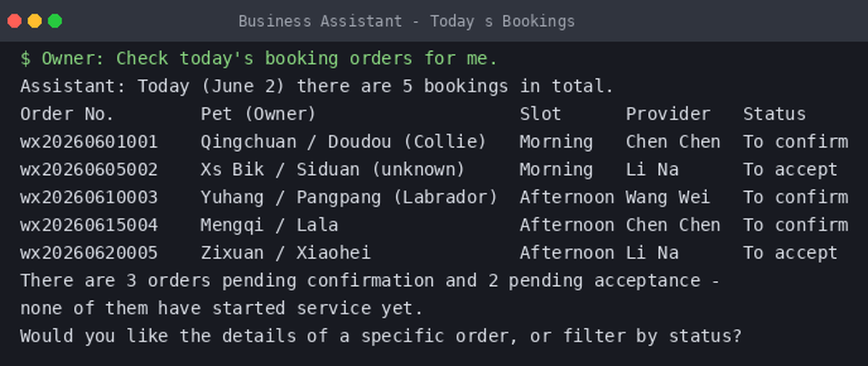Image resolution: width=868 pixels, height=366 pixels.
Task: Click the Yuhang / Pangpang (Labrador) entry
Action: coord(349,197)
